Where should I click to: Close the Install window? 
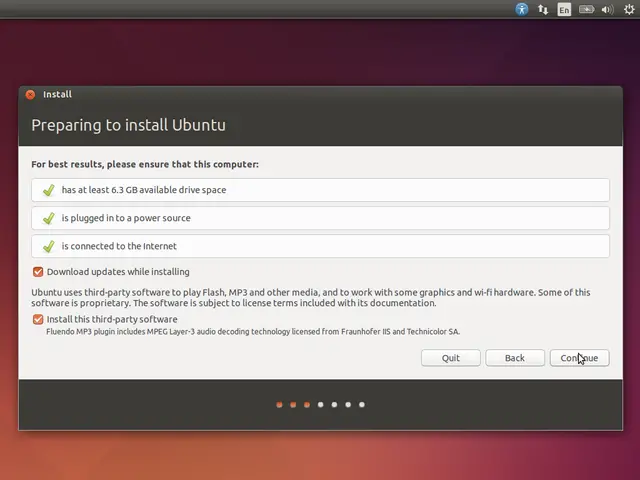point(30,95)
